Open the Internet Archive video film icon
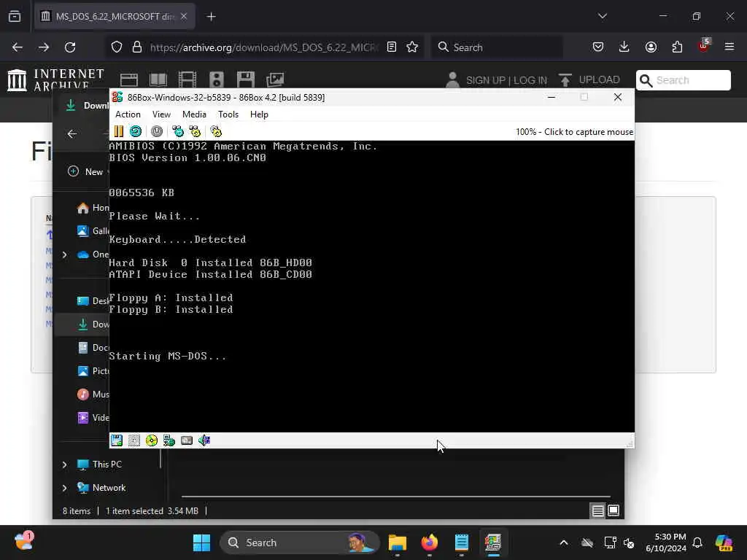Viewport: 747px width, 560px height. (x=187, y=79)
